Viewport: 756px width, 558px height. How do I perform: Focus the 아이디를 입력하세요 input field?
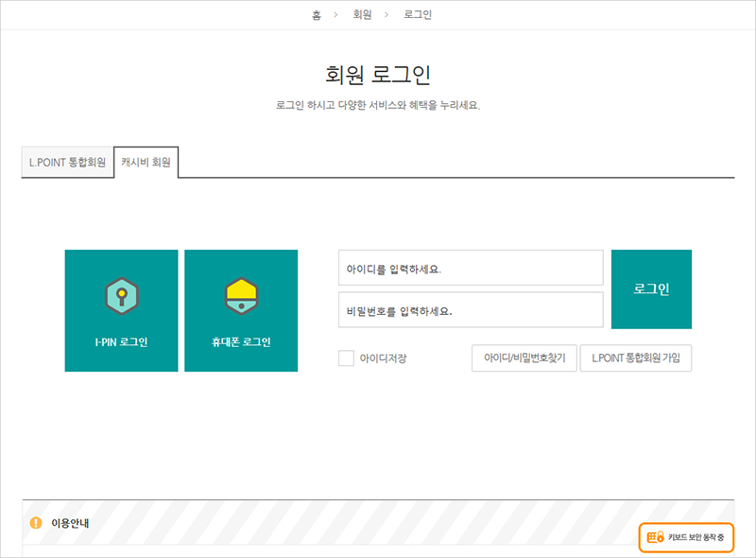tap(471, 268)
